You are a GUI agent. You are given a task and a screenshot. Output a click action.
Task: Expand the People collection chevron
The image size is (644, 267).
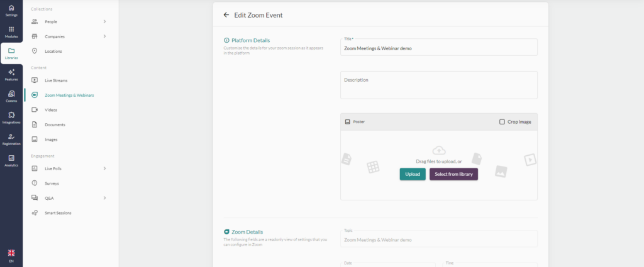point(104,22)
